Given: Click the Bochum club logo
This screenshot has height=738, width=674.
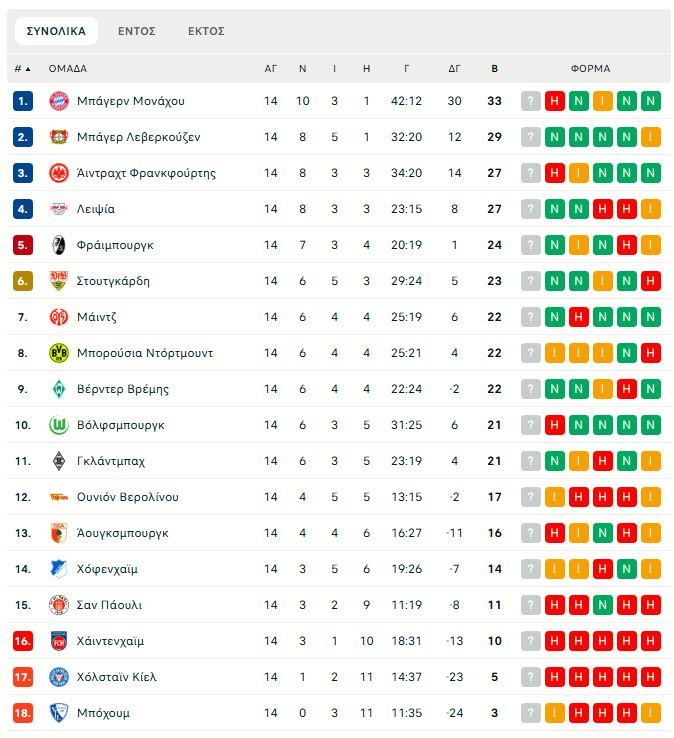Looking at the screenshot, I should coord(58,713).
